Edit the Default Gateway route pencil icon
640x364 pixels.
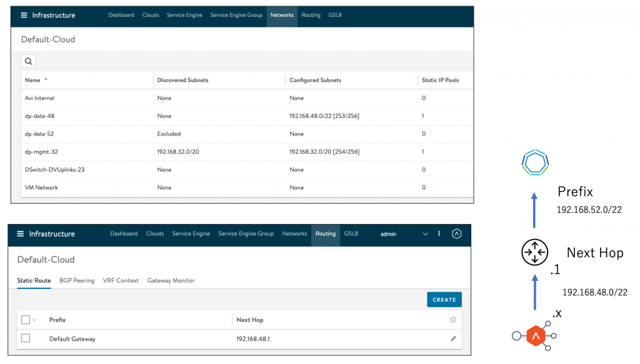tap(452, 339)
